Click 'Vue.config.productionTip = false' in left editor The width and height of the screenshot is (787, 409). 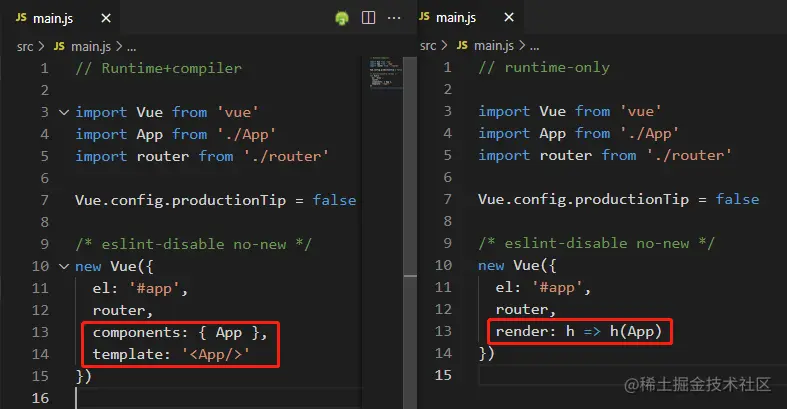(216, 200)
